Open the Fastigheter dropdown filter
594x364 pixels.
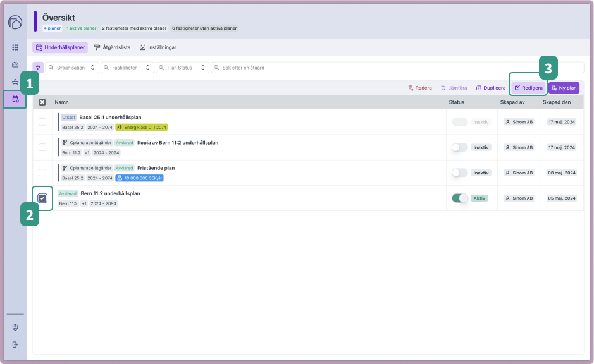(127, 68)
